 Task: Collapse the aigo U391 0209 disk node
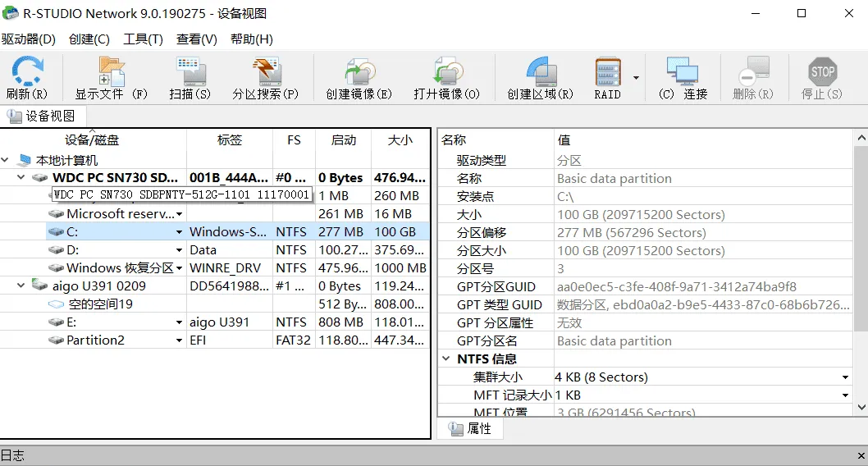pyautogui.click(x=21, y=286)
